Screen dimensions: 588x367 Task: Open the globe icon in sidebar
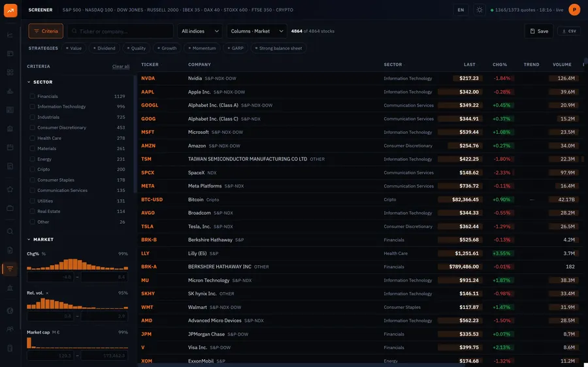click(x=10, y=311)
